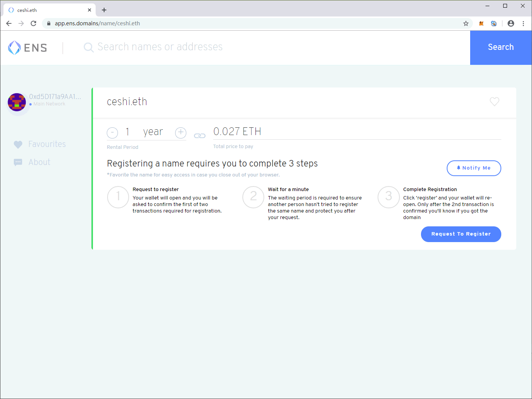The image size is (532, 399).
Task: Click the Favourites heart icon in the sidebar
Action: coord(18,145)
